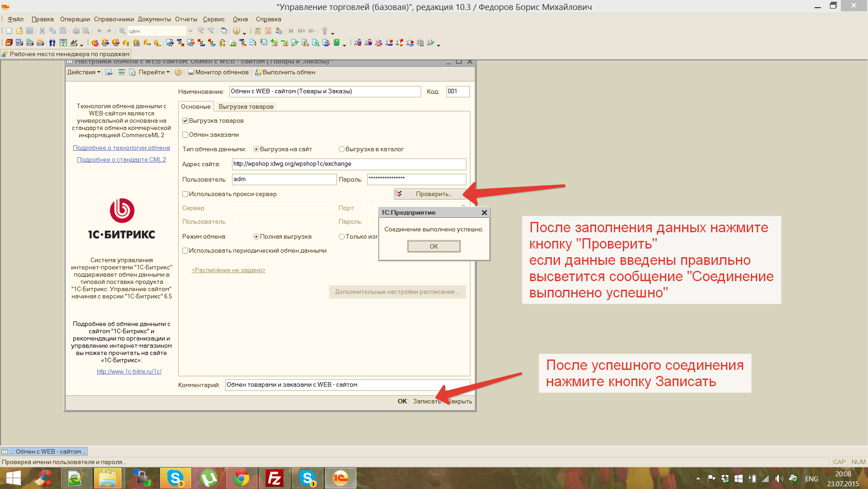Open the 1c-bitrix.ru/1c link
Screen dimensions: 868x489
(129, 371)
